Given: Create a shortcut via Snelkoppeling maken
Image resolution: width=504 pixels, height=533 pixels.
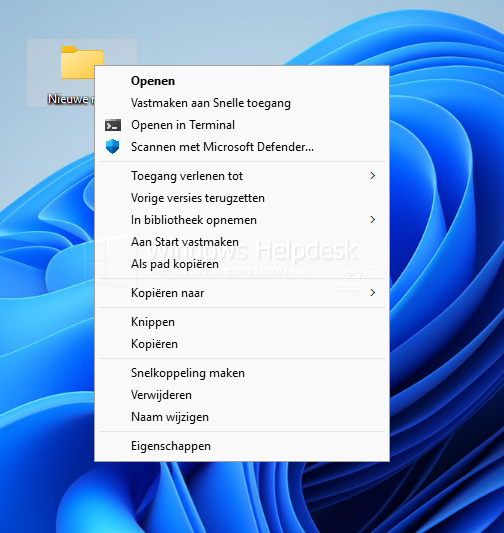Looking at the screenshot, I should [x=242, y=373].
